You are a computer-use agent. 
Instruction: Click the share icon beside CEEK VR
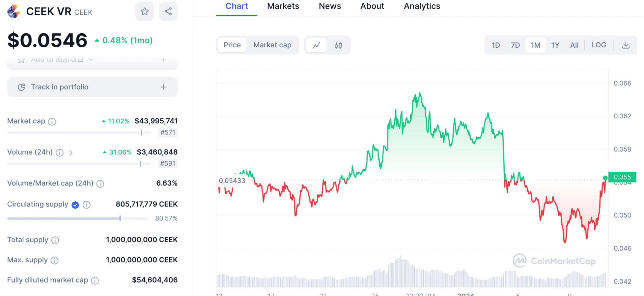[x=168, y=12]
